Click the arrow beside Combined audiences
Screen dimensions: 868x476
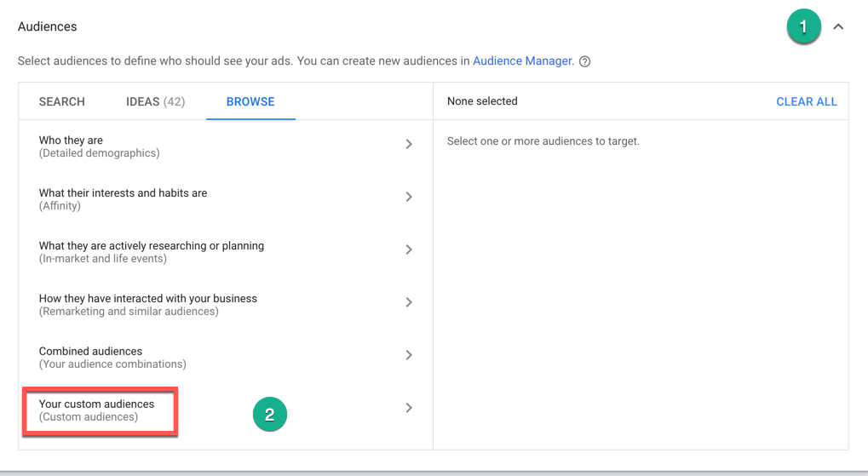pyautogui.click(x=409, y=356)
